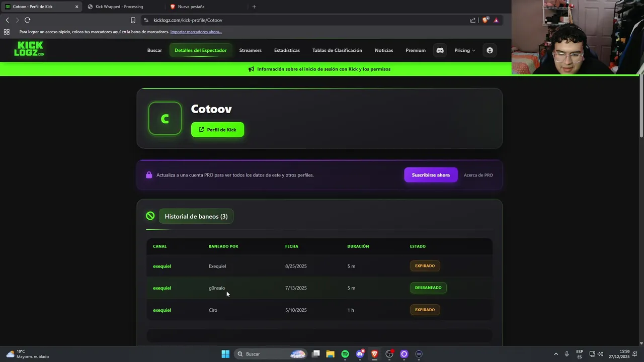Go back with the browser back arrow
Viewport: 644px width, 362px height.
tap(7, 20)
